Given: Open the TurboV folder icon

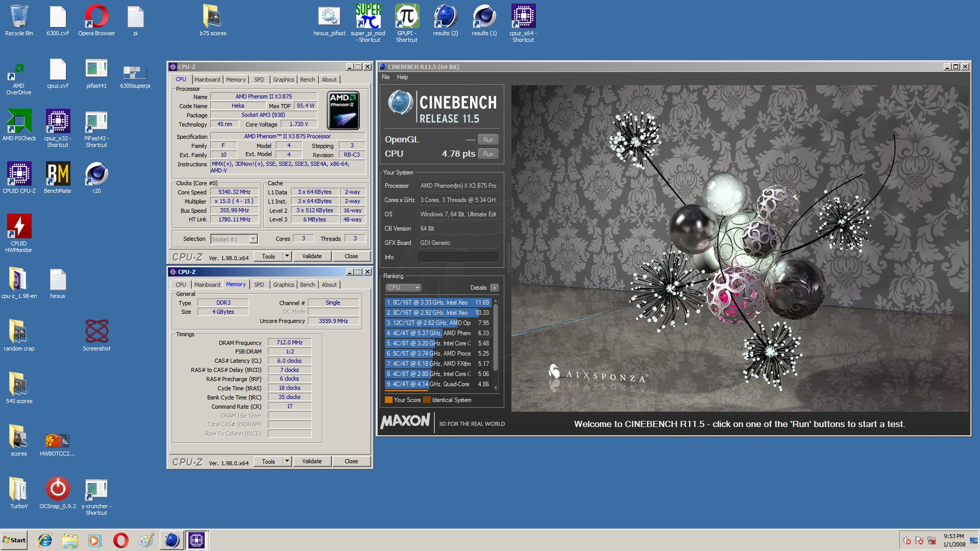Looking at the screenshot, I should click(19, 493).
